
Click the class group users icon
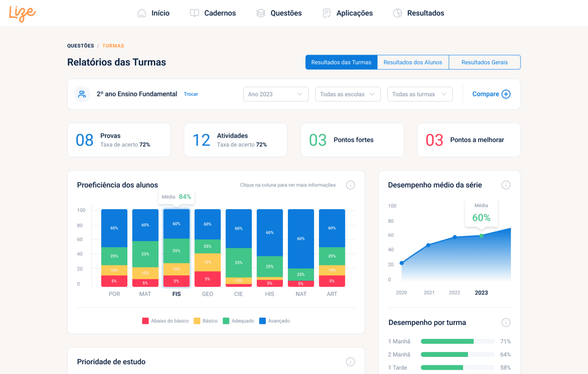tap(82, 94)
